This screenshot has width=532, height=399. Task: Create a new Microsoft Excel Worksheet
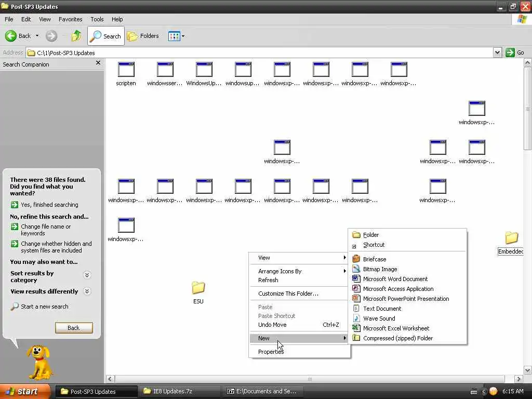pos(407,328)
